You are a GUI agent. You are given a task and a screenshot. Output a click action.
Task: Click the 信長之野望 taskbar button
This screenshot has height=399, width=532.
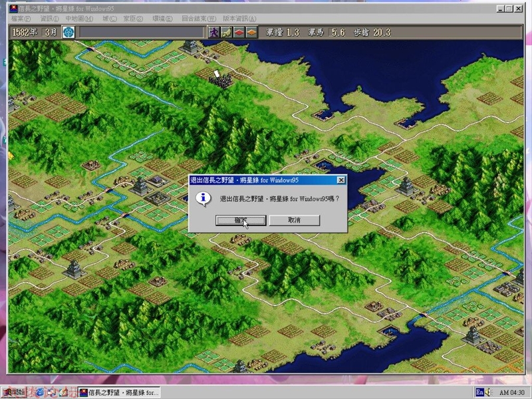coord(119,392)
